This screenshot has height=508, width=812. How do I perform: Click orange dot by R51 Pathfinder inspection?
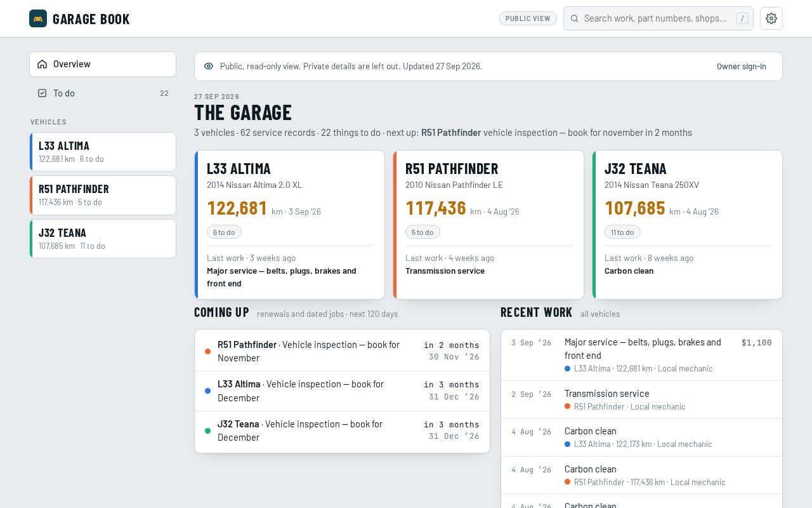point(207,351)
